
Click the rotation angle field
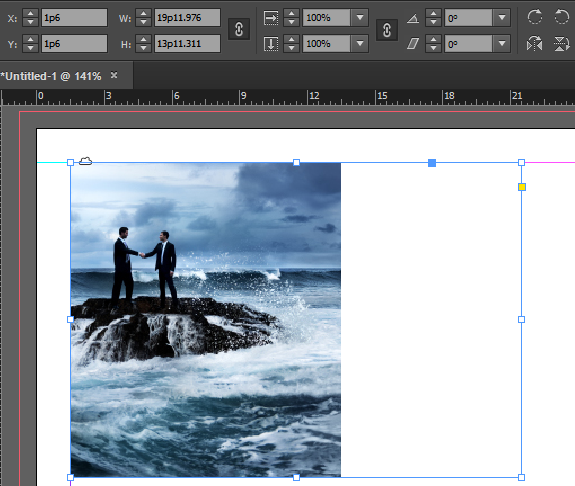click(468, 18)
